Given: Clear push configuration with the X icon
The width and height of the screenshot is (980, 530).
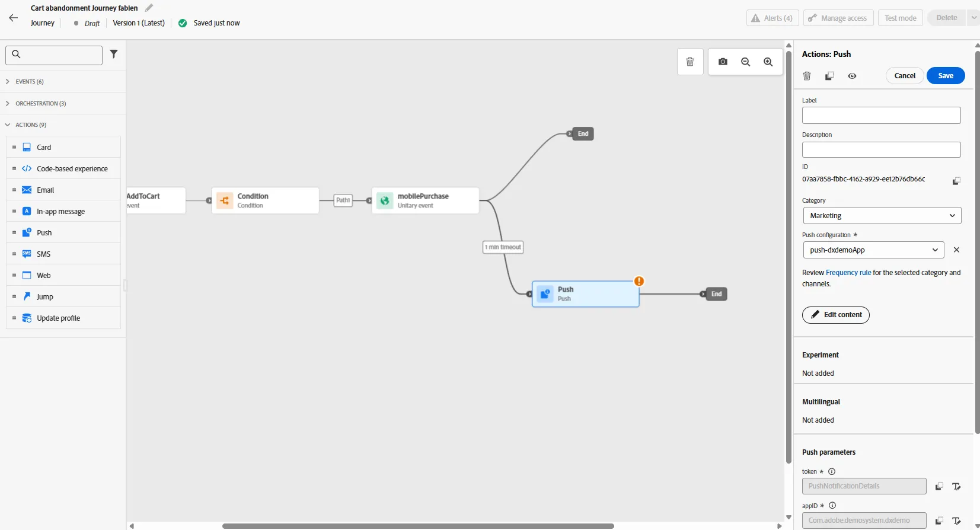Looking at the screenshot, I should 956,250.
